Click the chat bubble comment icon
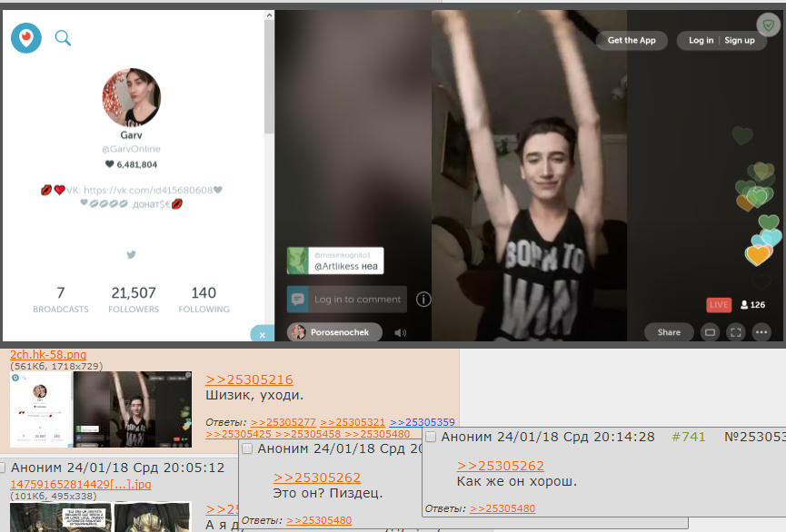Image resolution: width=786 pixels, height=532 pixels. pos(298,299)
